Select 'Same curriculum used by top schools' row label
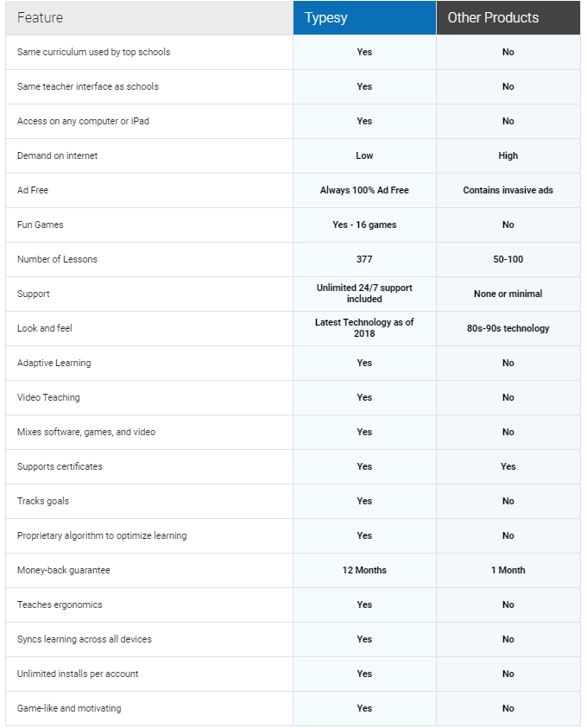Screen dimensions: 587x728 [94, 52]
